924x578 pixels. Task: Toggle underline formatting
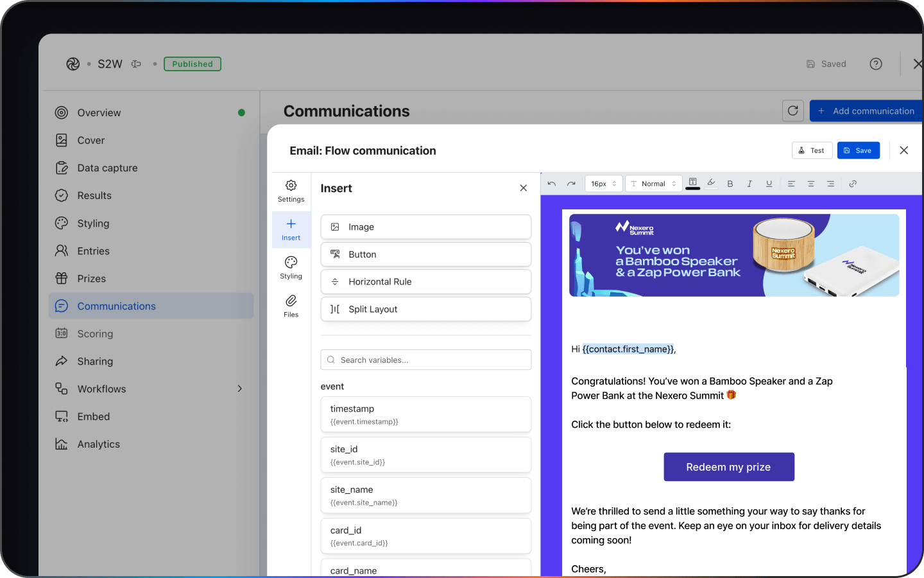[769, 184]
